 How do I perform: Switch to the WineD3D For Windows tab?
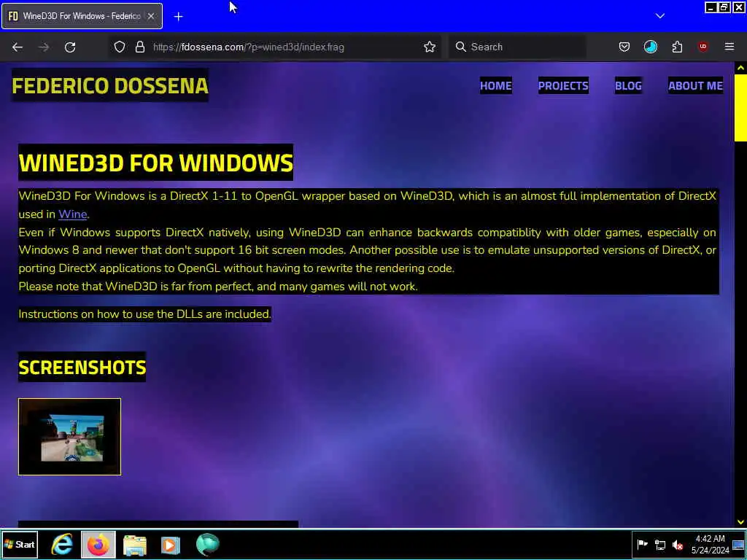tap(82, 16)
